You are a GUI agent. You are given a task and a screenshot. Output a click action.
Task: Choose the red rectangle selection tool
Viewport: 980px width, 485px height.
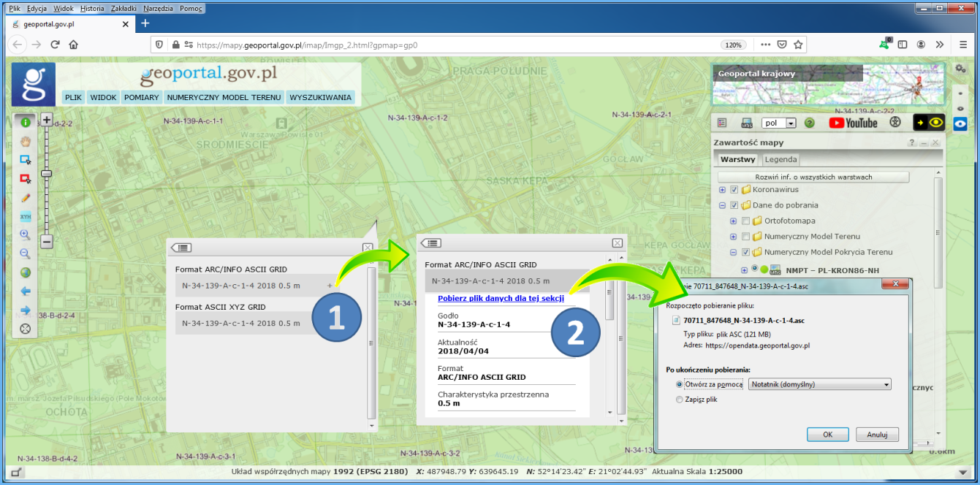pos(25,178)
